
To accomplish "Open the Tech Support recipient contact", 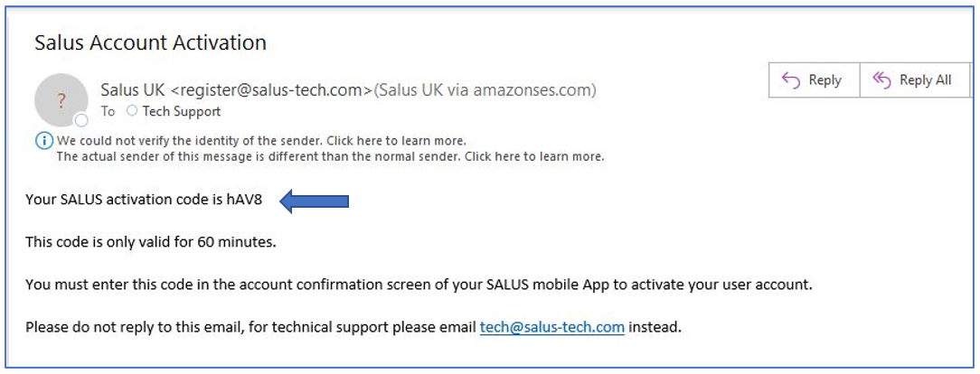I will [x=181, y=112].
